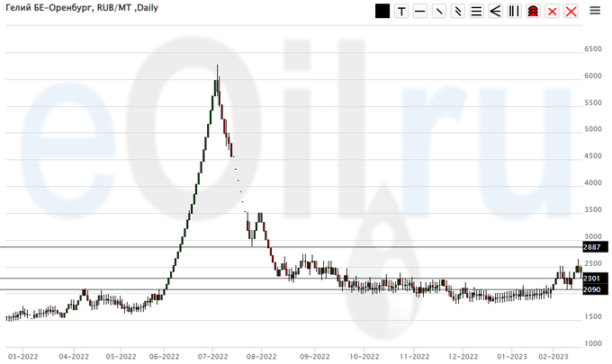Select the parallel channel lines tool

click(458, 12)
